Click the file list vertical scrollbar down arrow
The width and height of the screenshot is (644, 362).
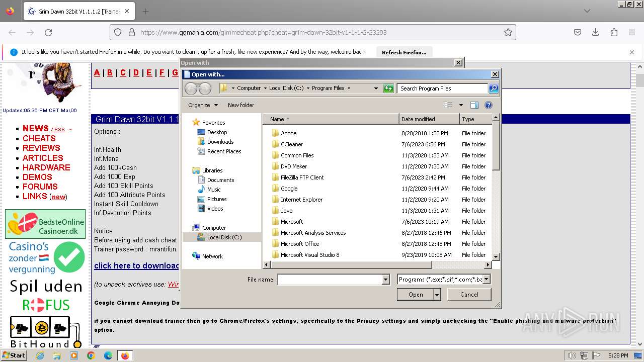496,256
